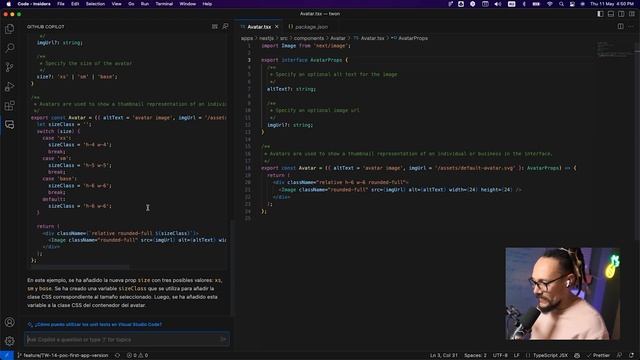
Task: Open the Run menu
Action: (x=144, y=4)
